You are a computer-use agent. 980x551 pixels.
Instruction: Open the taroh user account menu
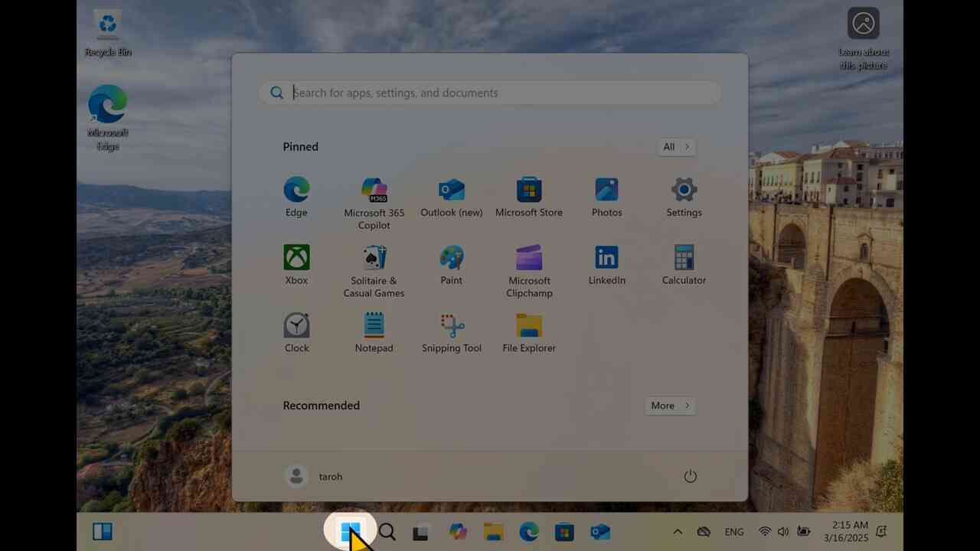tap(314, 476)
